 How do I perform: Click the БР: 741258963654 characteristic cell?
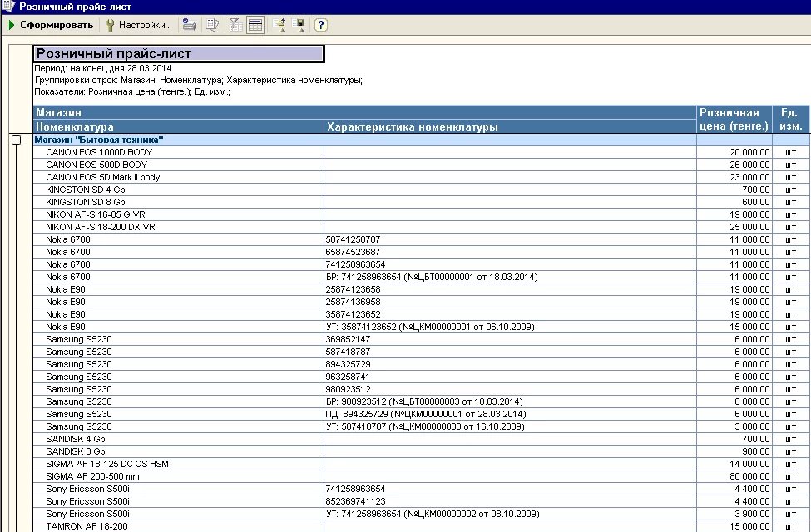pos(510,277)
